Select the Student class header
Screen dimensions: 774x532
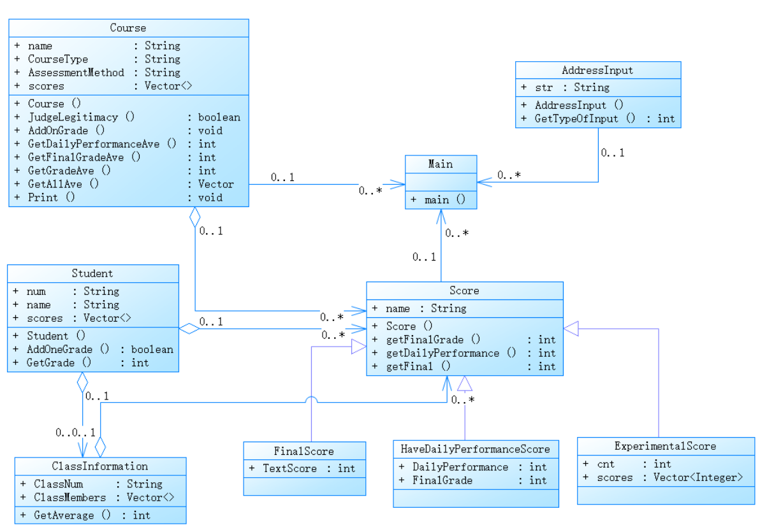click(x=92, y=273)
